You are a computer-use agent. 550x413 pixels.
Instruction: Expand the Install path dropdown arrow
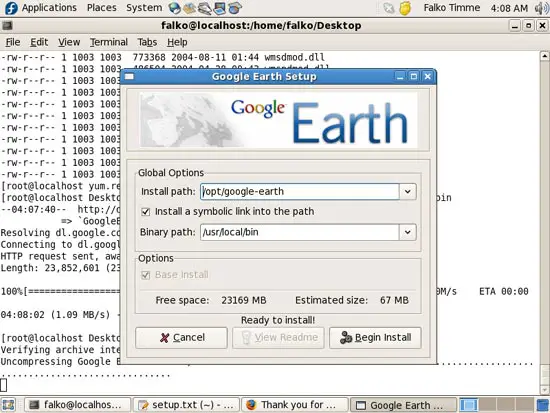click(408, 192)
